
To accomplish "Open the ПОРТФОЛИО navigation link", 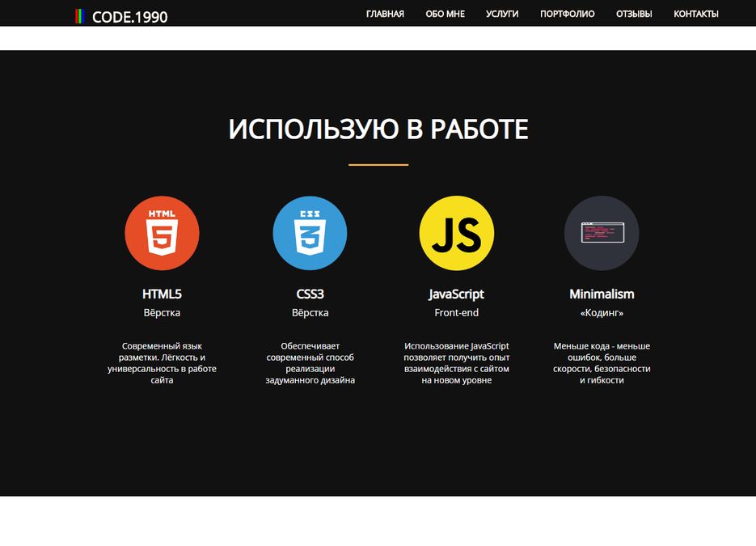I will (x=567, y=14).
